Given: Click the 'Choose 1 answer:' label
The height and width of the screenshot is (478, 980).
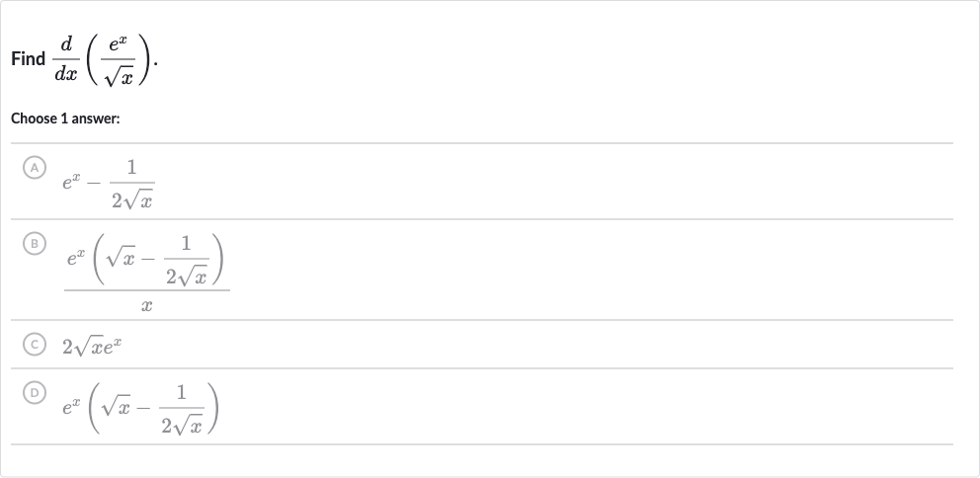Looking at the screenshot, I should pos(65,119).
